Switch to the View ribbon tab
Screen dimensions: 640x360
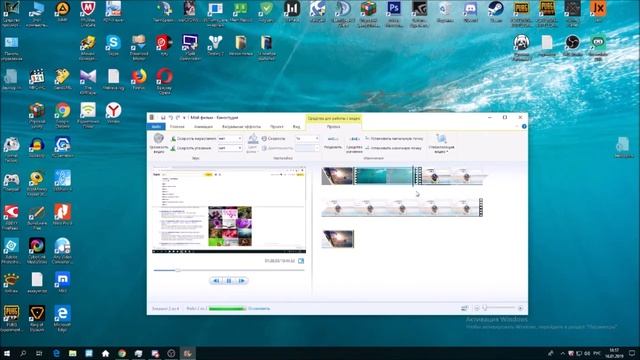pyautogui.click(x=296, y=127)
